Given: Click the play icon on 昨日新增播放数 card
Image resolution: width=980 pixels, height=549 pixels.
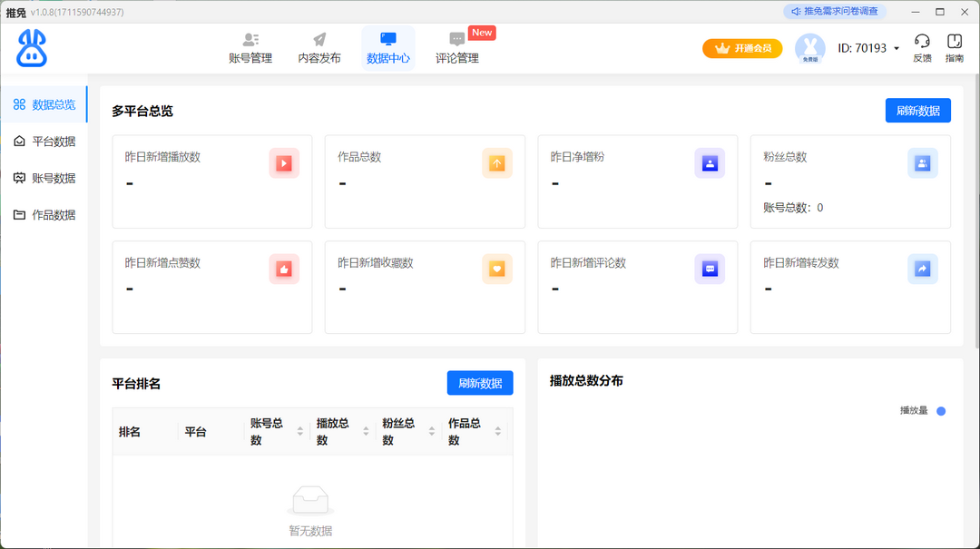Looking at the screenshot, I should (284, 162).
